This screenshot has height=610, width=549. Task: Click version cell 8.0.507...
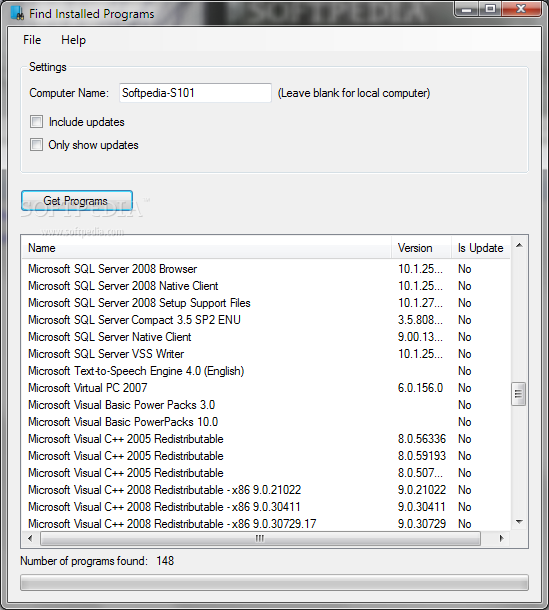(420, 473)
